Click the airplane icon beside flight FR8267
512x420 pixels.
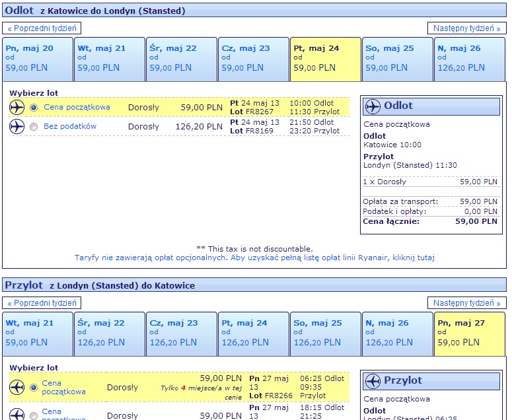point(17,108)
